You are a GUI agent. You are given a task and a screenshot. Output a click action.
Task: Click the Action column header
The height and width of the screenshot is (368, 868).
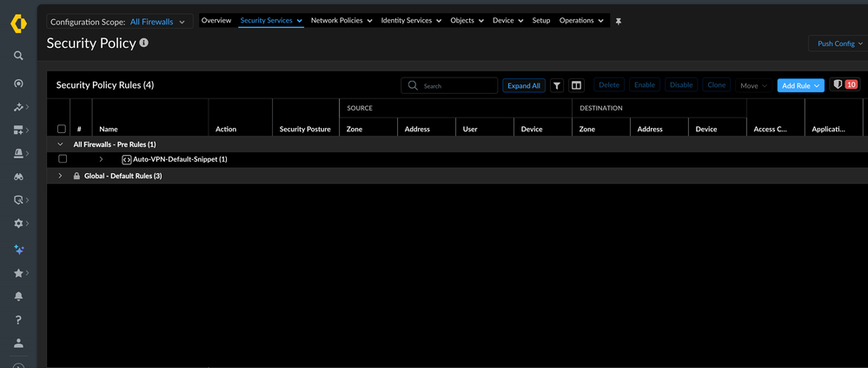coord(226,129)
